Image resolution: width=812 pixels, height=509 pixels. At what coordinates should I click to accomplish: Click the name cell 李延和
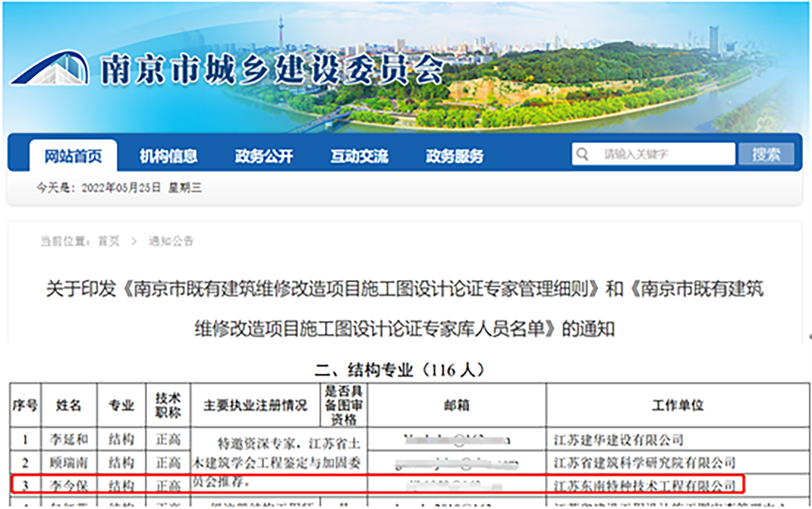(x=69, y=439)
